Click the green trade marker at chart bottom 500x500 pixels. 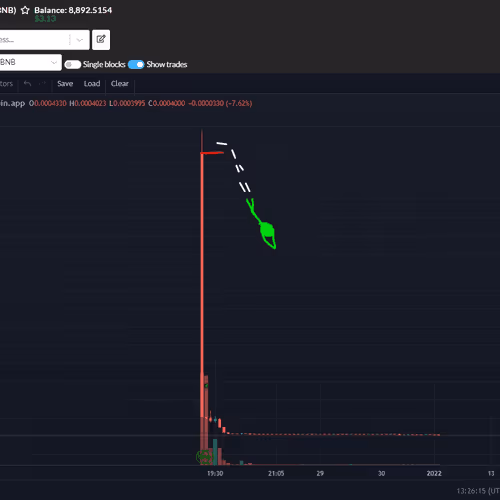tap(204, 457)
